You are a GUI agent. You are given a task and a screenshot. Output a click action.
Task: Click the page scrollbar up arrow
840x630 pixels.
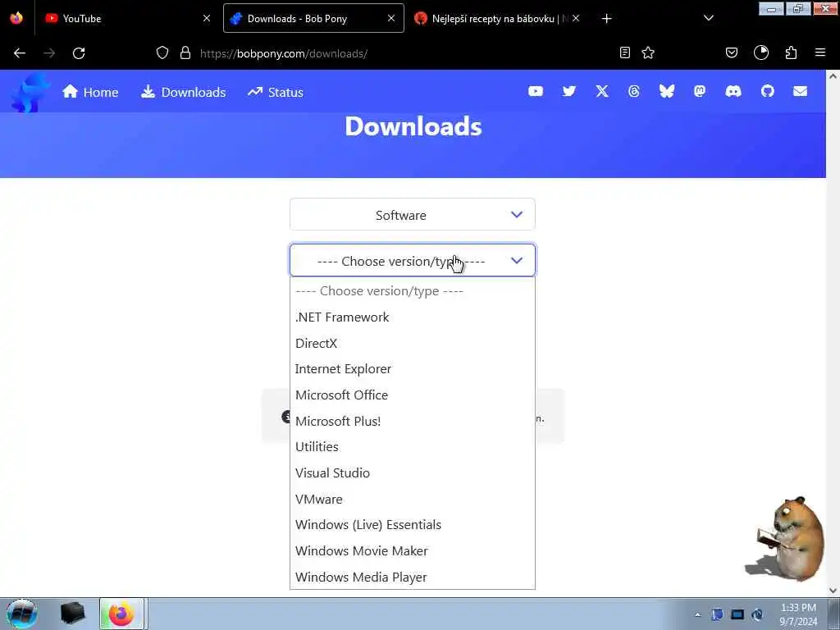point(833,76)
